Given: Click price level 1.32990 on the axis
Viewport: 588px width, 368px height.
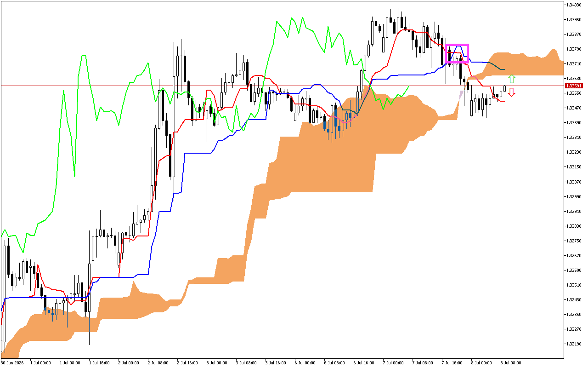Looking at the screenshot, I should pos(574,197).
